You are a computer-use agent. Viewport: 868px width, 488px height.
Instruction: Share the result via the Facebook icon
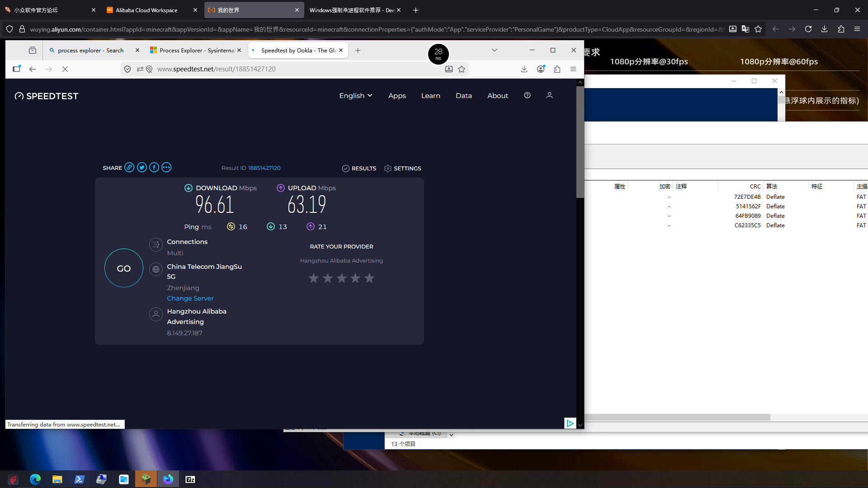(154, 167)
